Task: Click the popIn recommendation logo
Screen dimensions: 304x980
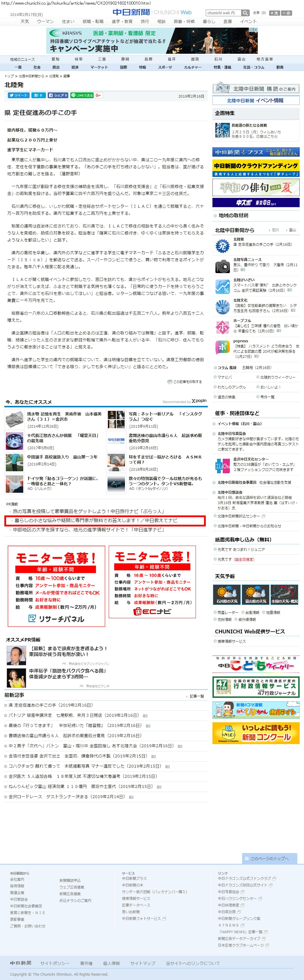Action: [199, 401]
